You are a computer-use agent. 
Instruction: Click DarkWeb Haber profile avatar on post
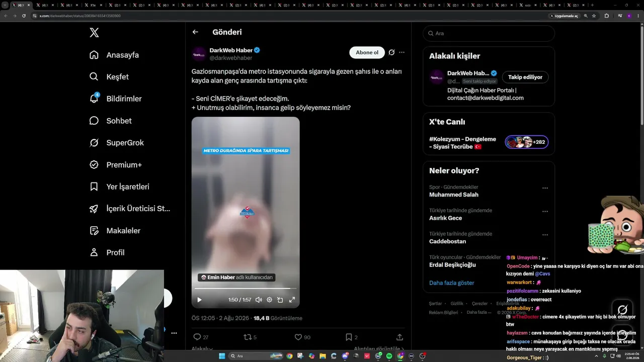tap(199, 54)
